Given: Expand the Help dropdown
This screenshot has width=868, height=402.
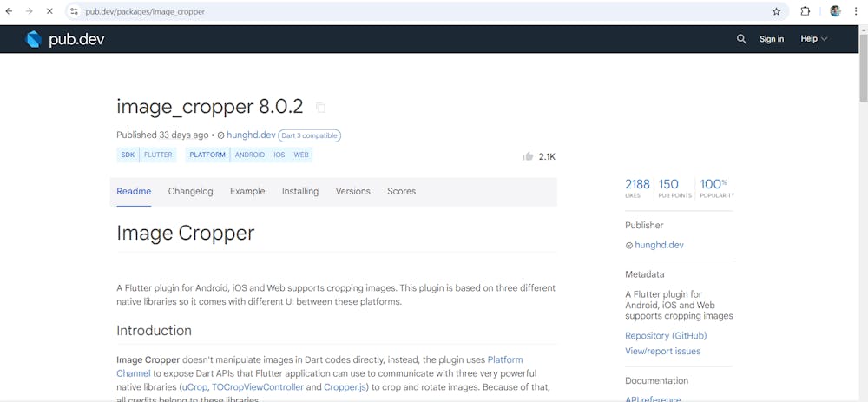Looking at the screenshot, I should pos(813,39).
